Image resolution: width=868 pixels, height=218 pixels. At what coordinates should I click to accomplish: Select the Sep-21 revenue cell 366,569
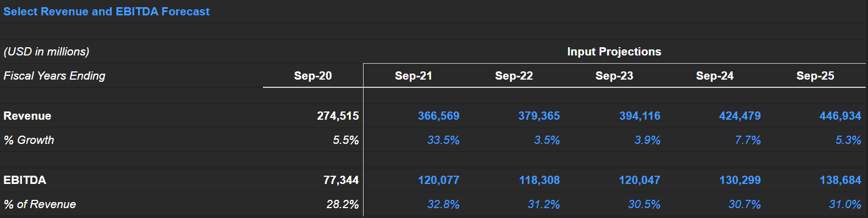point(438,116)
